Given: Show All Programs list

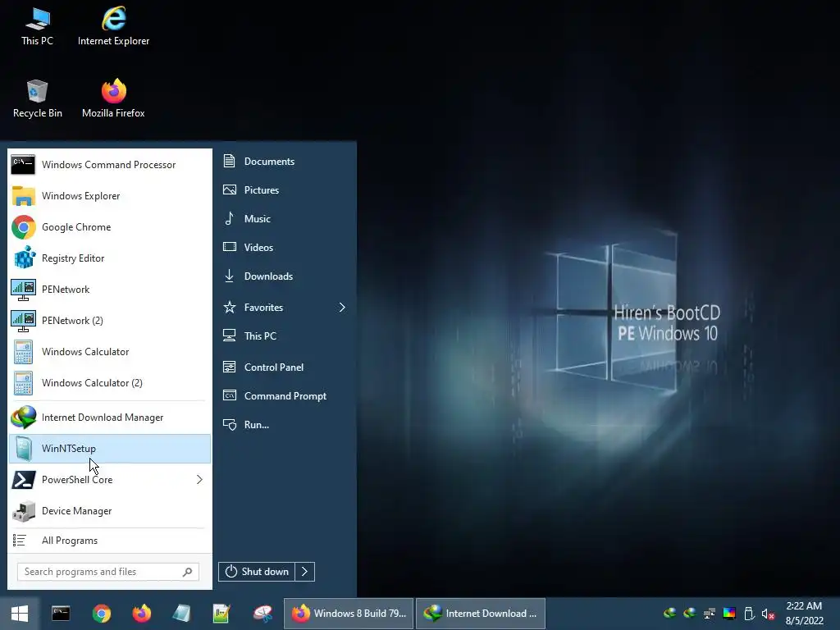Looking at the screenshot, I should pos(109,541).
